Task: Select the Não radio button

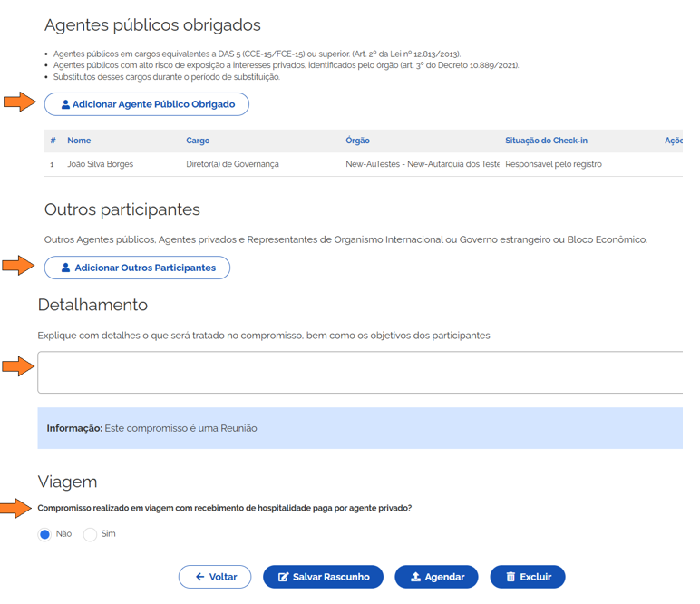Action: [x=44, y=534]
